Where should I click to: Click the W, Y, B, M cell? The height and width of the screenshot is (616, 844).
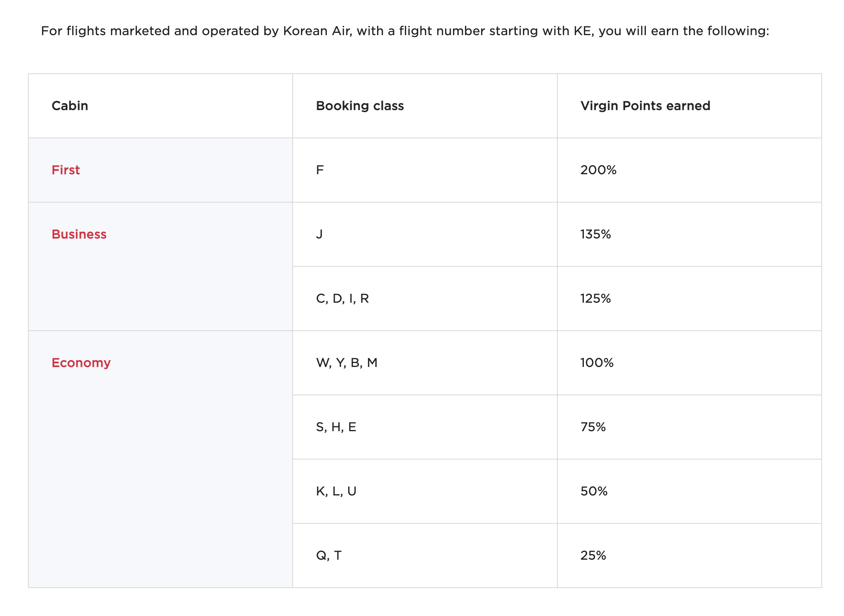pyautogui.click(x=346, y=363)
